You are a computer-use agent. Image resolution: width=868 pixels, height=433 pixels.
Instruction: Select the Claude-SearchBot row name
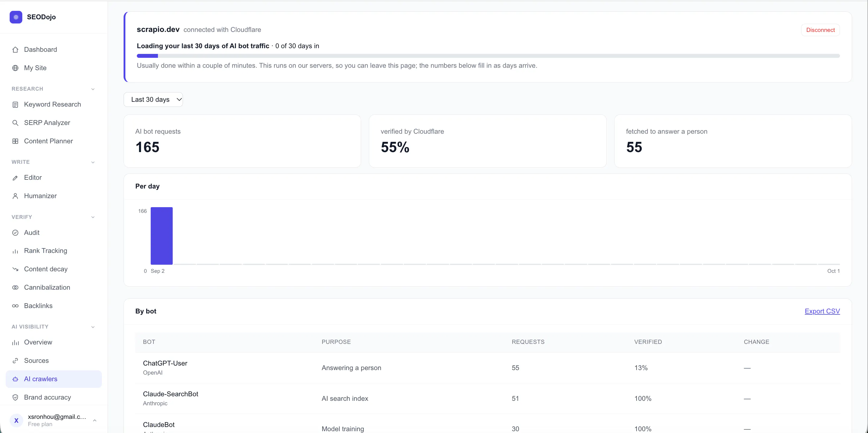[x=171, y=394]
